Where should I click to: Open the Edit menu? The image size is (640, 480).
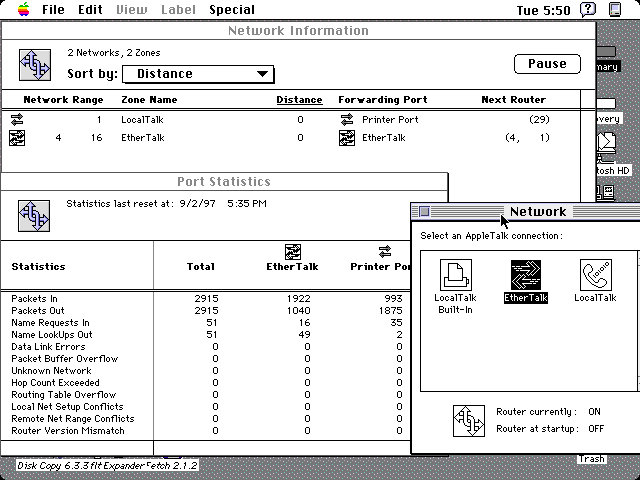click(90, 9)
